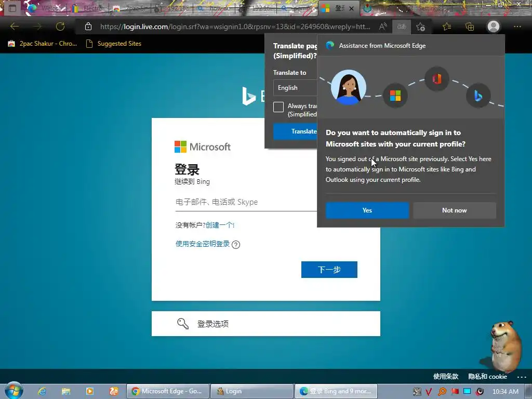
Task: Open the Edge Settings and more menu
Action: [x=517, y=26]
